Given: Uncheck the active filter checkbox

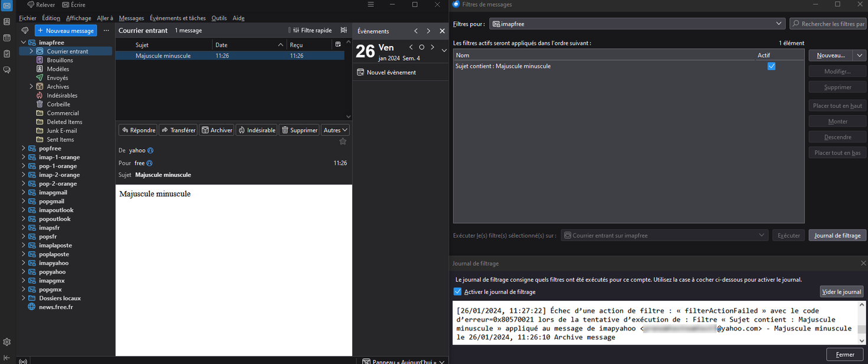Looking at the screenshot, I should pos(771,66).
